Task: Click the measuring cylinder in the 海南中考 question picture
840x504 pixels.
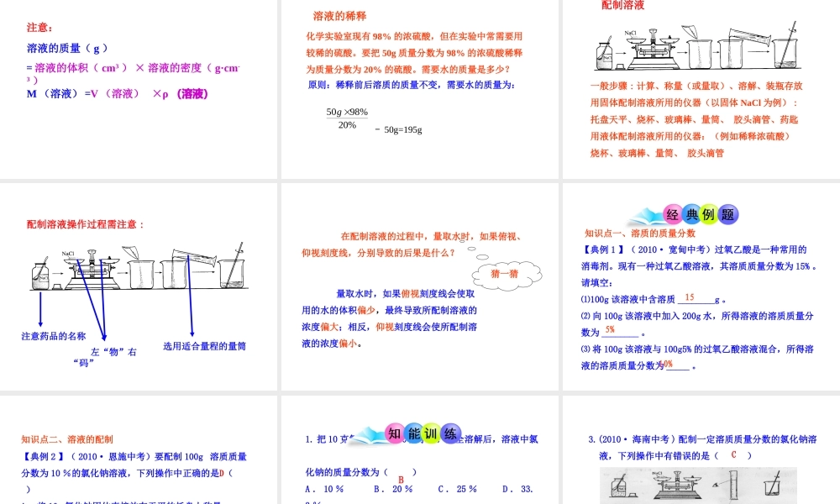Action: (x=734, y=484)
